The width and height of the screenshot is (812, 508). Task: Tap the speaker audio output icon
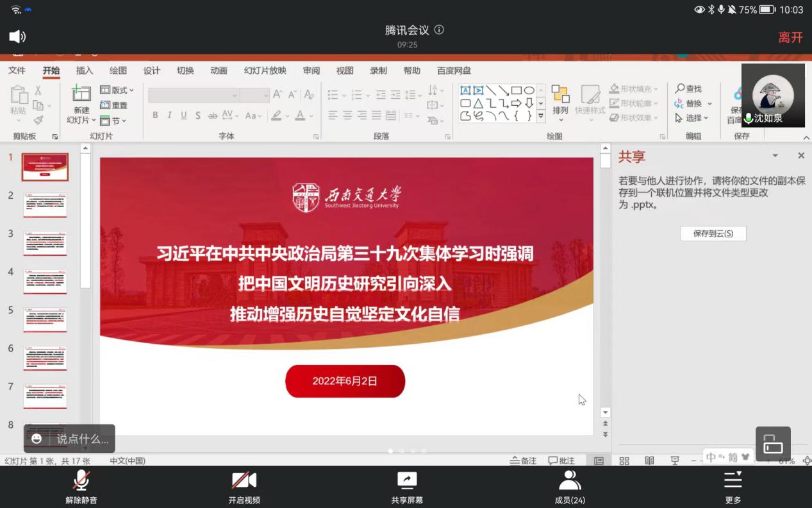(17, 37)
